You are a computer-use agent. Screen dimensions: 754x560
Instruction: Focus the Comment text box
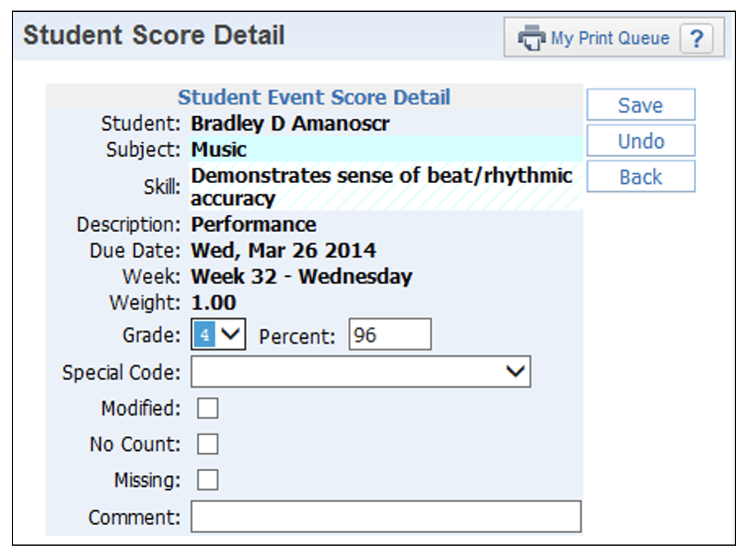(x=386, y=517)
